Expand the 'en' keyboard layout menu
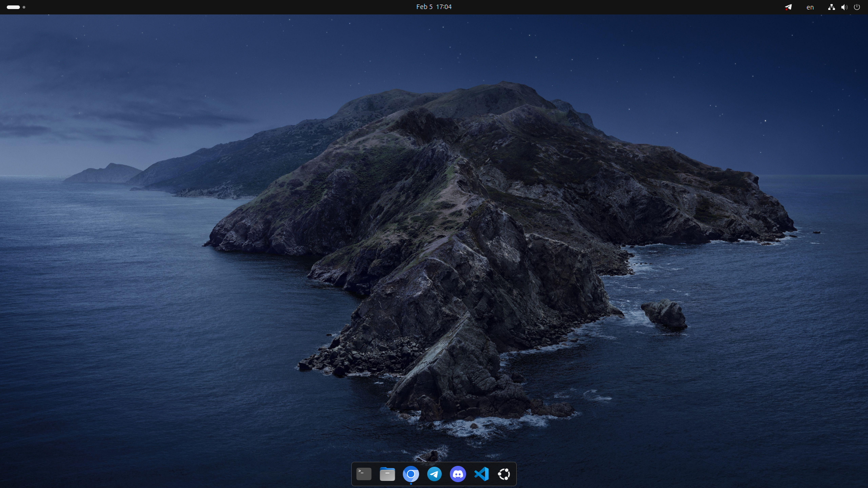The width and height of the screenshot is (868, 488). [x=810, y=7]
